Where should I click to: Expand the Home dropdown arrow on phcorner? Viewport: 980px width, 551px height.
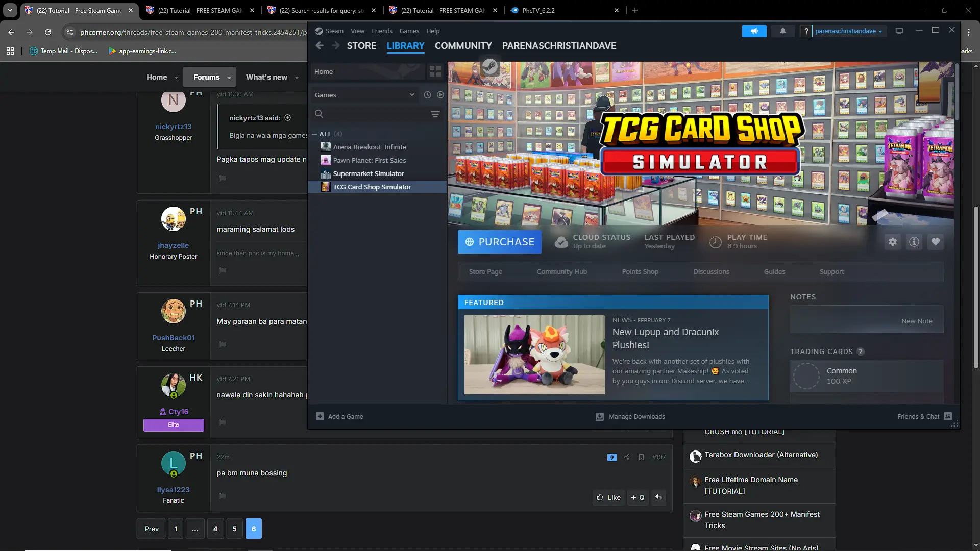point(176,78)
